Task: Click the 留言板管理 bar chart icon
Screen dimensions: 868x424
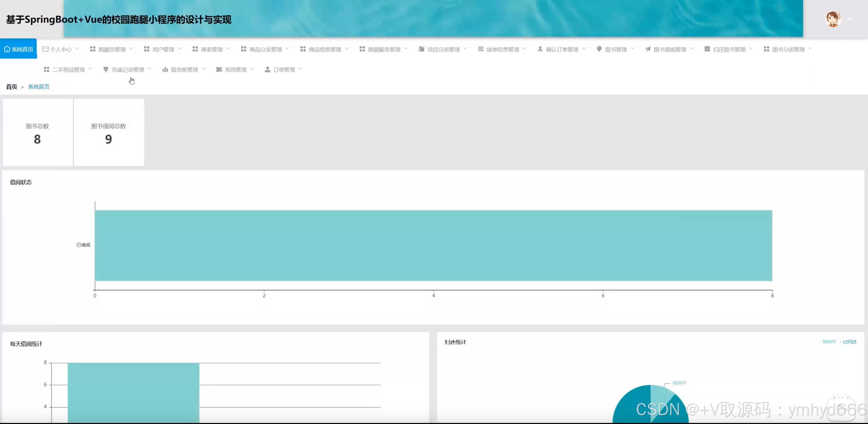Action: [x=165, y=69]
